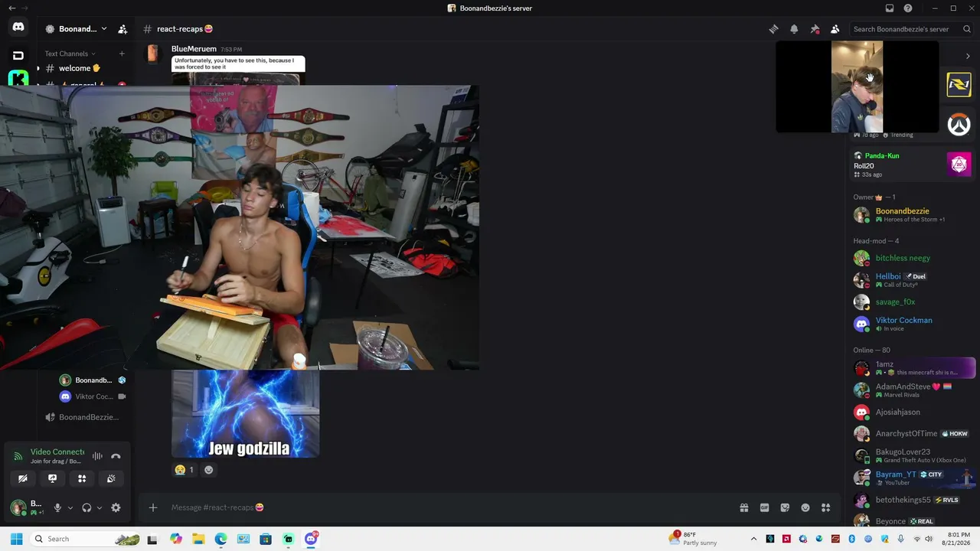Show pinned messages
The height and width of the screenshot is (551, 980).
pyautogui.click(x=815, y=29)
